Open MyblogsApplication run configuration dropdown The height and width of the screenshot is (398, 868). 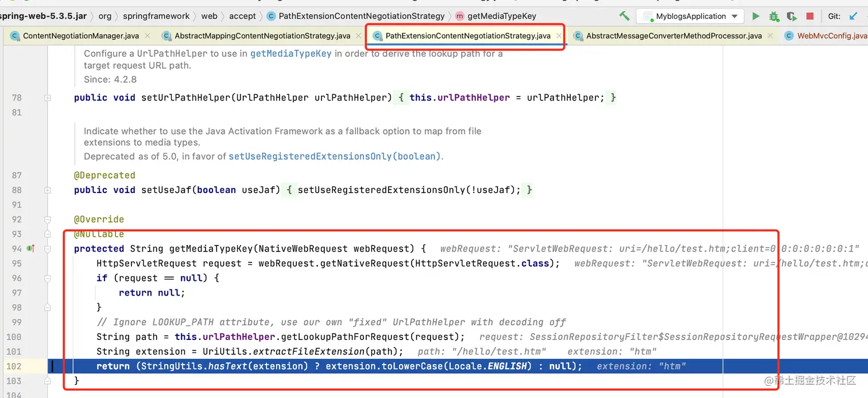point(690,16)
